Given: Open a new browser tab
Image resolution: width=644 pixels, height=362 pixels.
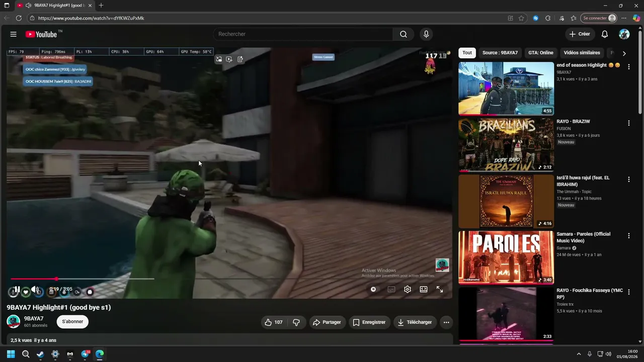Looking at the screenshot, I should [x=101, y=6].
